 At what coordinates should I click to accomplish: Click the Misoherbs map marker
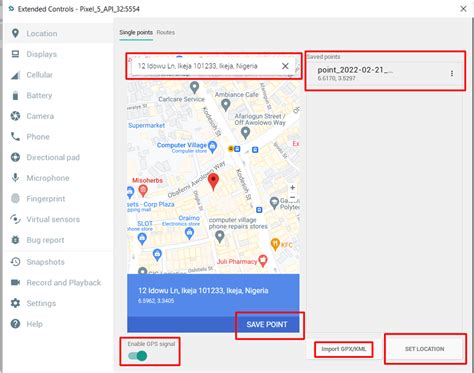point(143,191)
